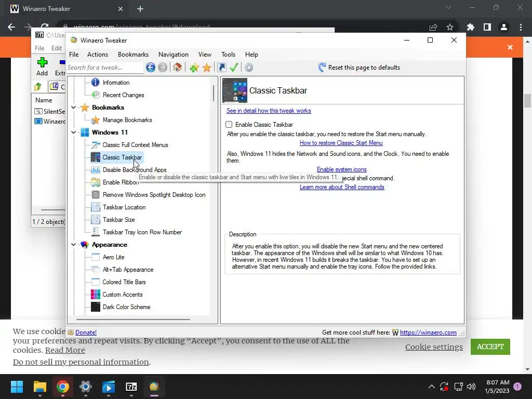Open 'Learn more about Shell commands' link

click(x=342, y=187)
